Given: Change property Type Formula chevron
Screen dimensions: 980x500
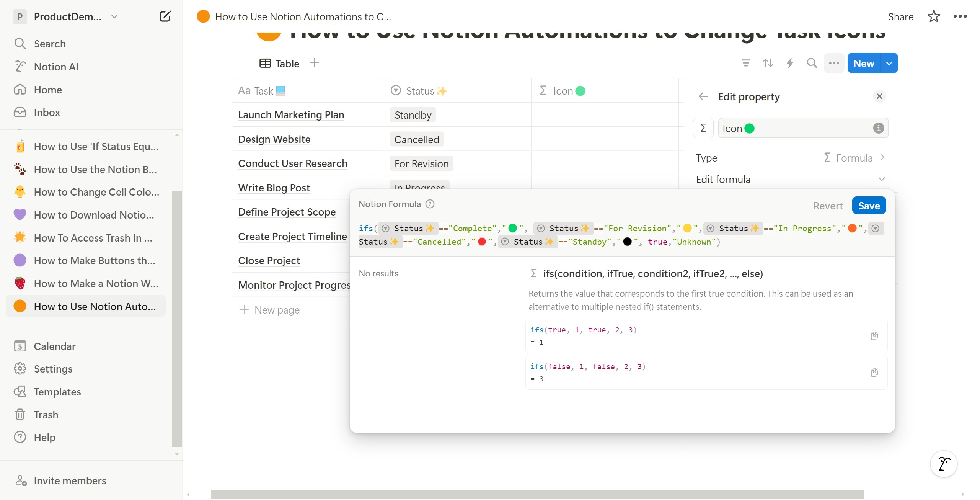Looking at the screenshot, I should [882, 158].
